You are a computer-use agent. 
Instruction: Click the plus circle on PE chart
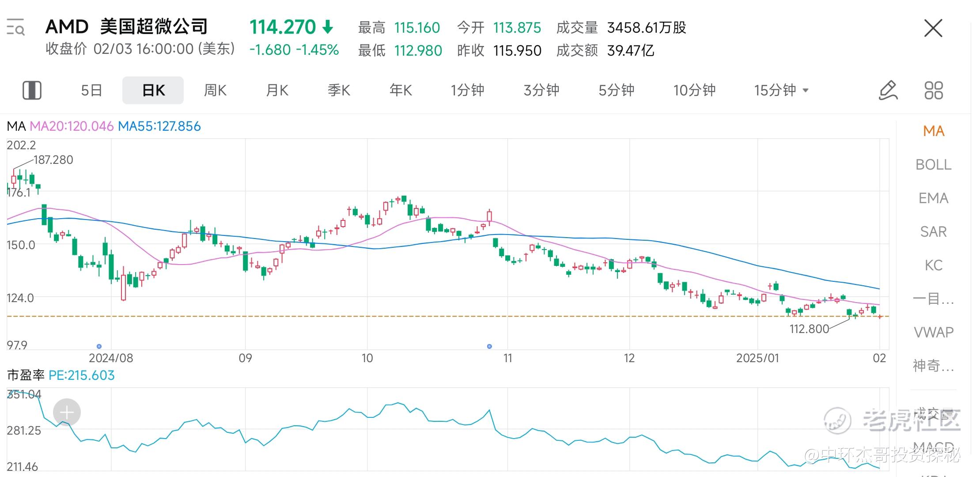67,413
